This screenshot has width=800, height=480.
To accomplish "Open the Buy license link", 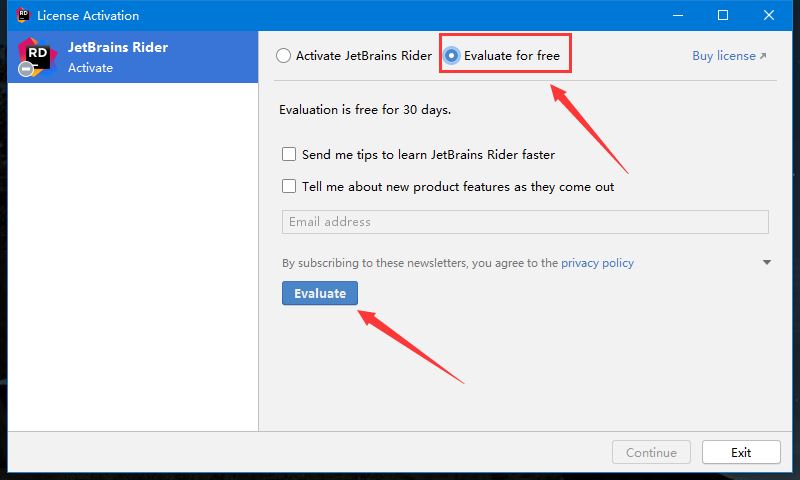I will [729, 56].
